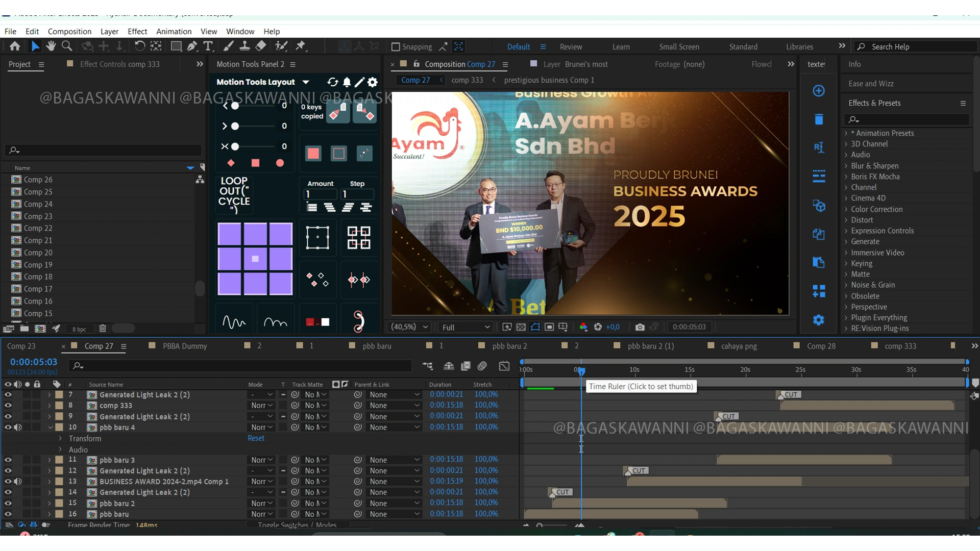
Task: Click the snapshot camera icon in viewer
Action: (x=640, y=327)
